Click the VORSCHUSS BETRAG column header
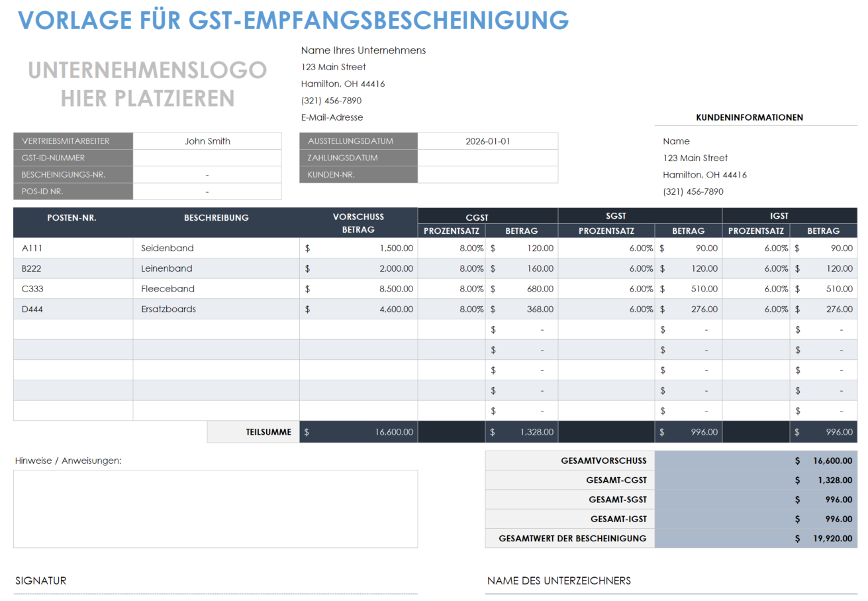The width and height of the screenshot is (868, 601). (x=358, y=223)
